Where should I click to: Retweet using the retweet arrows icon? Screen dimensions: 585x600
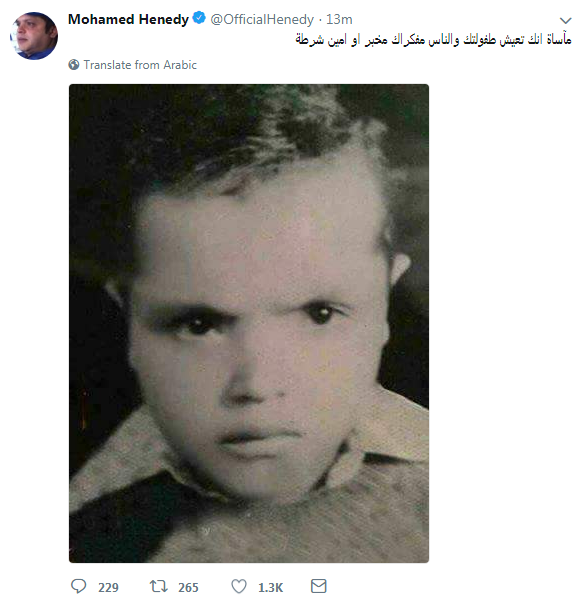point(158,586)
